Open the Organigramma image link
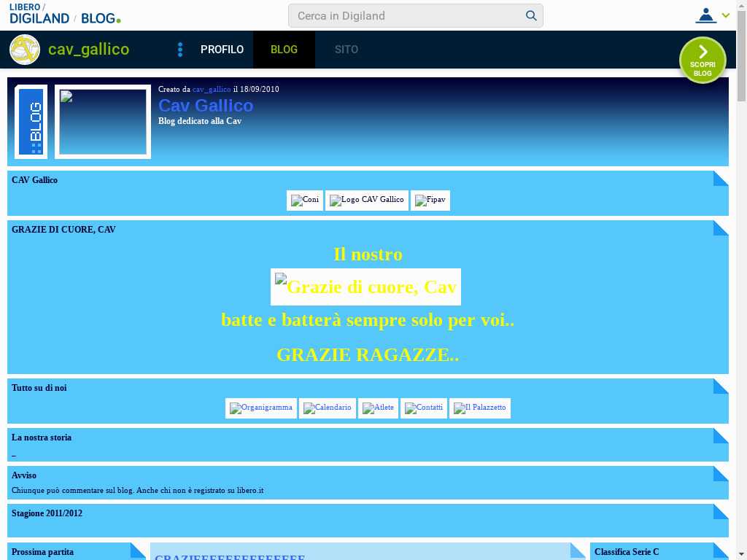 [x=261, y=408]
